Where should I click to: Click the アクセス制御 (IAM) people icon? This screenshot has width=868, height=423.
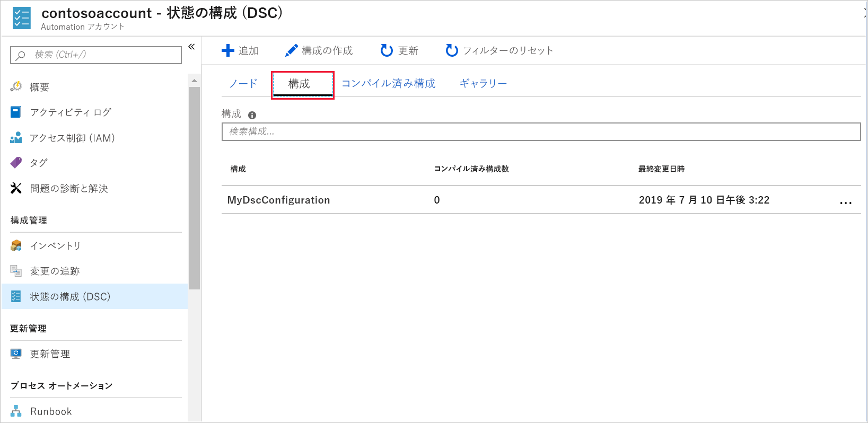[x=16, y=138]
